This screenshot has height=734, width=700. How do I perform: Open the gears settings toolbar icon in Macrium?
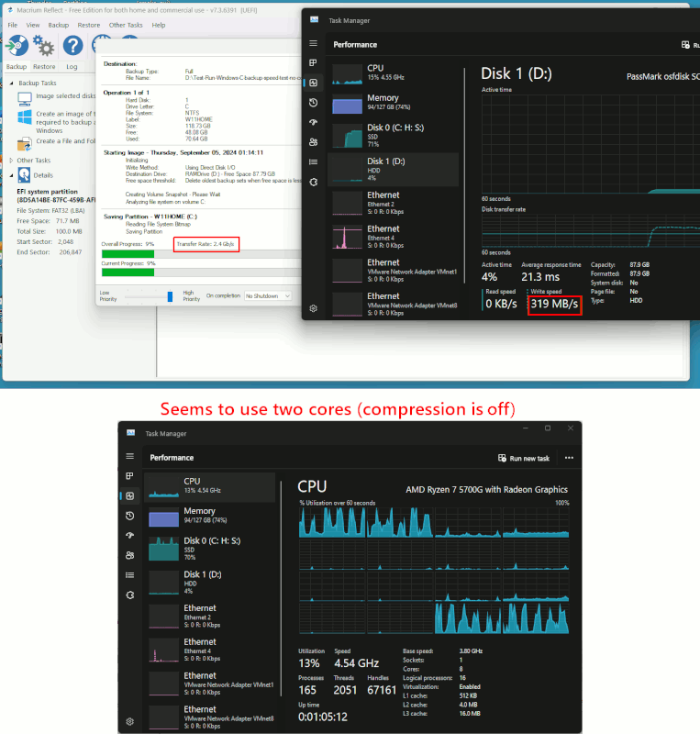coord(43,45)
